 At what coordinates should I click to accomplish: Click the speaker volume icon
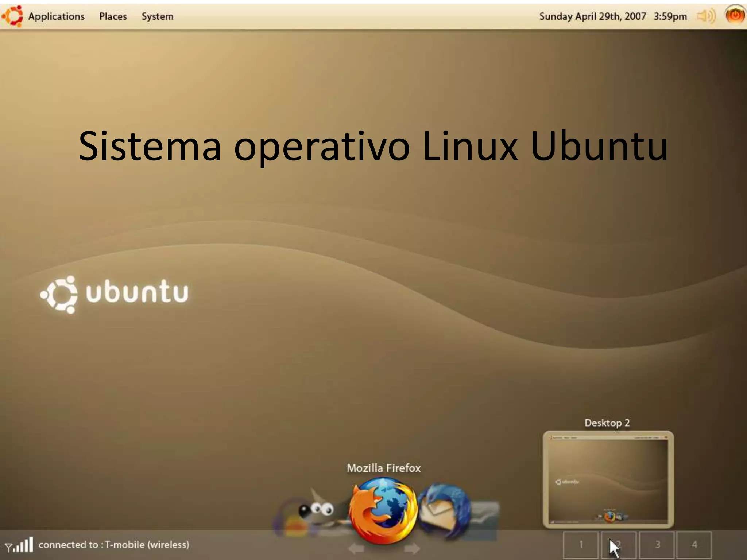pos(706,16)
